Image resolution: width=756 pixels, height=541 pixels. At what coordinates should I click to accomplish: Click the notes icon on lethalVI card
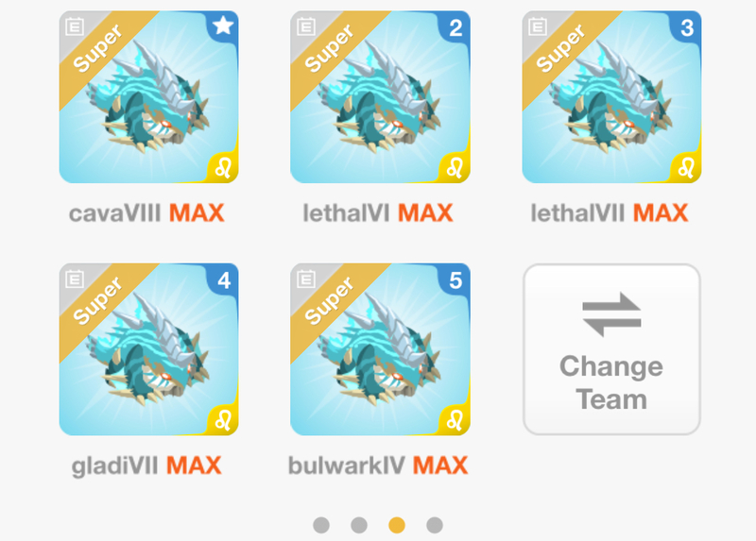306,26
